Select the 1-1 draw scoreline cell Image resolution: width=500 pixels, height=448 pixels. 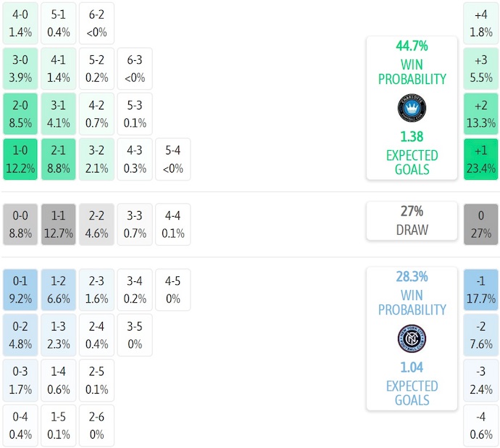[58, 224]
